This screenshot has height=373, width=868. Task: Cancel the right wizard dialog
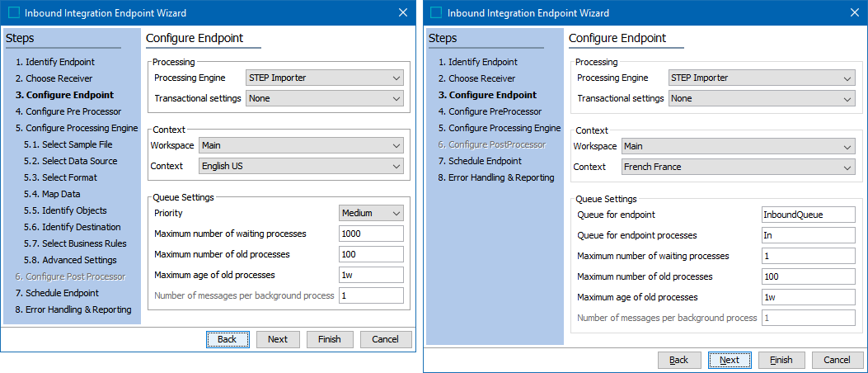coord(837,361)
